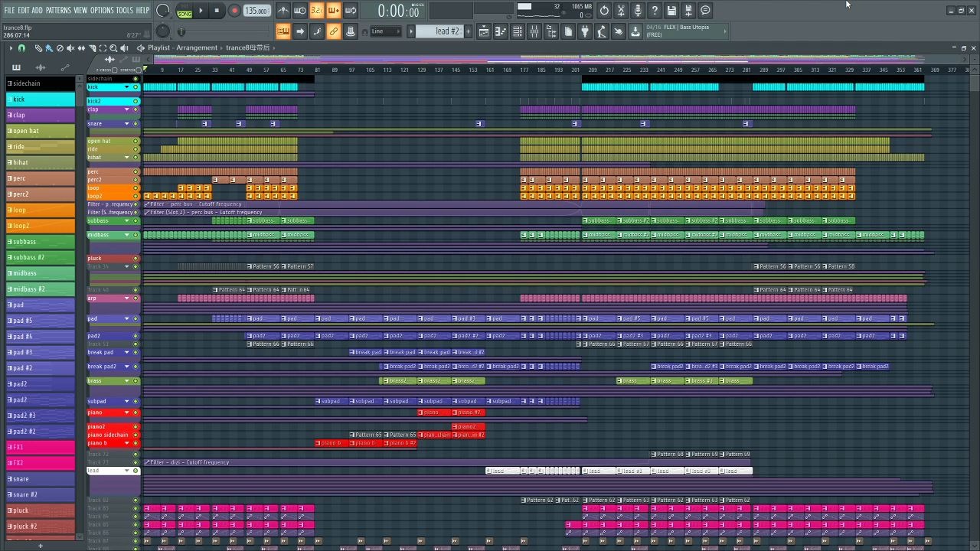
Task: Select the Playback speaker tool in Playlist
Action: (x=124, y=48)
